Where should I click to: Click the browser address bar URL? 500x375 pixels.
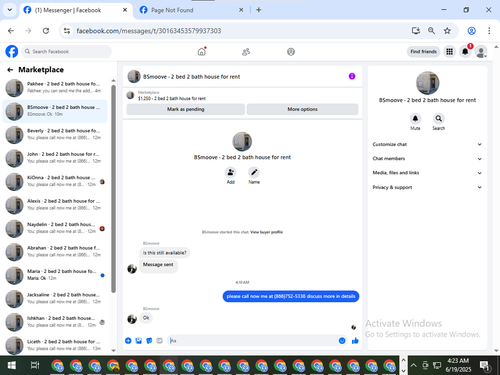149,31
